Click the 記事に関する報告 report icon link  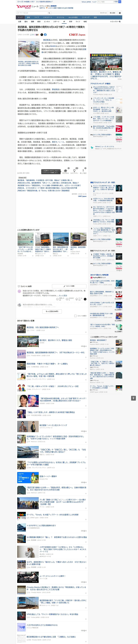(x=24, y=173)
